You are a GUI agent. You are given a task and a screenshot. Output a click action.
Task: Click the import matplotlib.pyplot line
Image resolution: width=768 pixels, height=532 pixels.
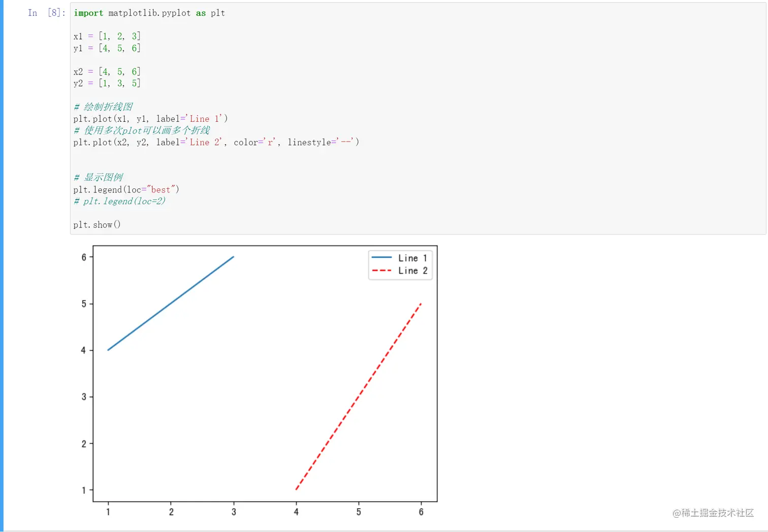pyautogui.click(x=149, y=13)
